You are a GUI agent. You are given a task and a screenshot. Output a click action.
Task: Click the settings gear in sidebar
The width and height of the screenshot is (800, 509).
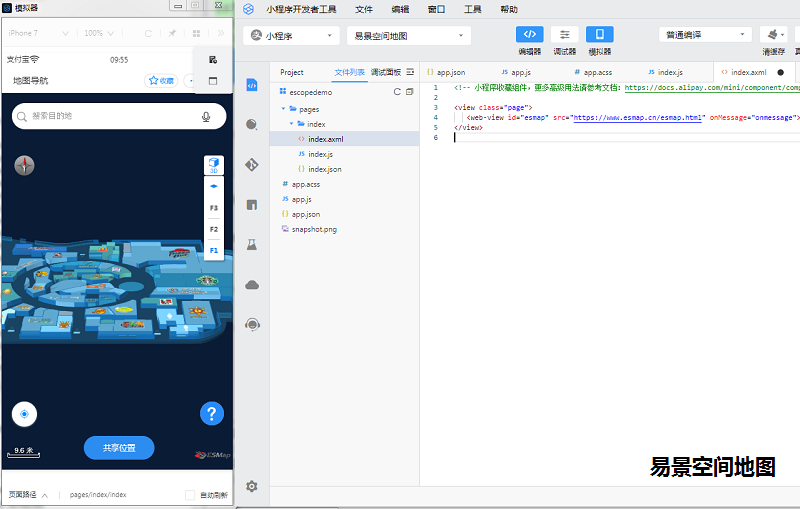[252, 486]
